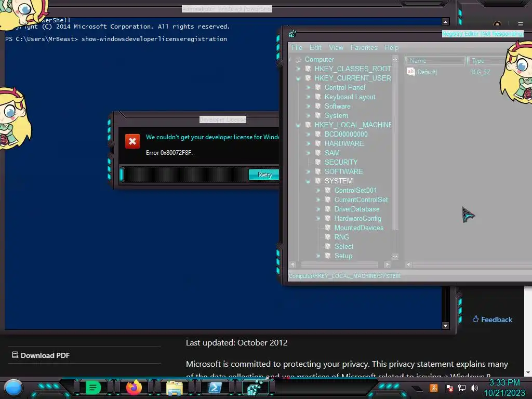Click Download PDF on the web page

[41, 355]
